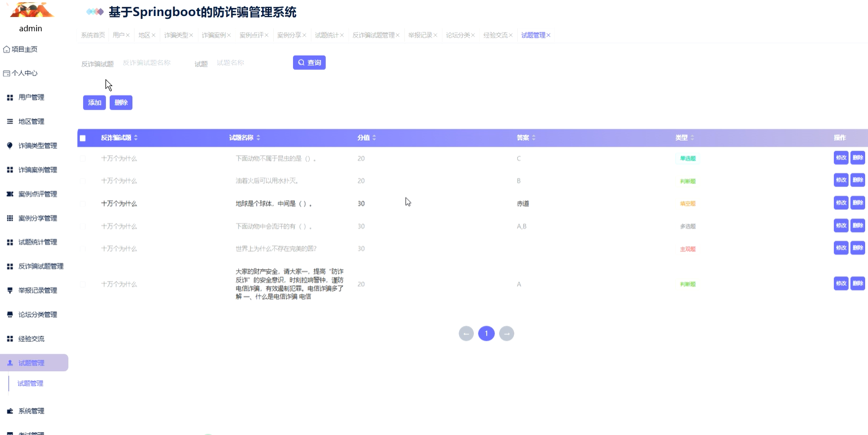Click the sort arrows on 分值 column
868x435 pixels.
tap(374, 137)
